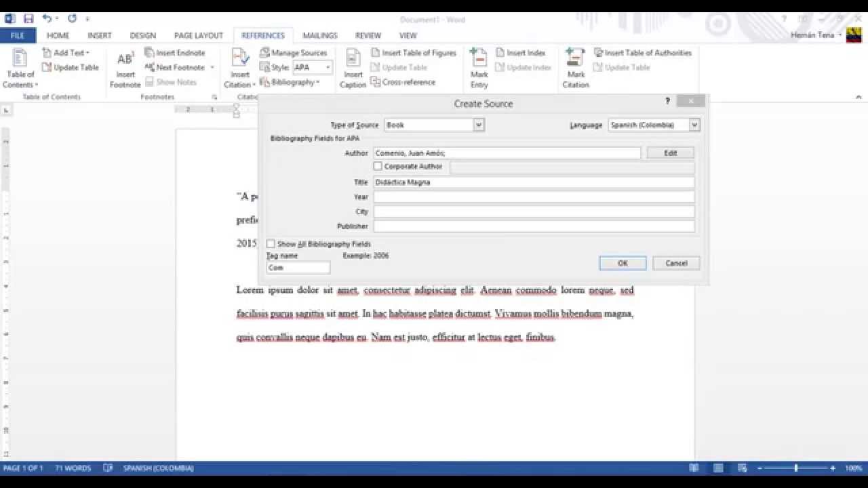The image size is (868, 488).
Task: Switch to the REVIEW tab
Action: 368,35
